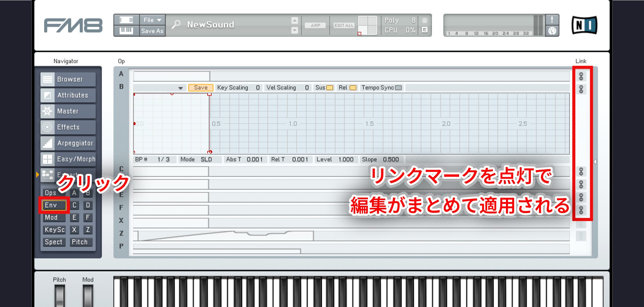Viewport: 644px width, 307px height.
Task: Open operator F button in navigator
Action: pos(88,217)
